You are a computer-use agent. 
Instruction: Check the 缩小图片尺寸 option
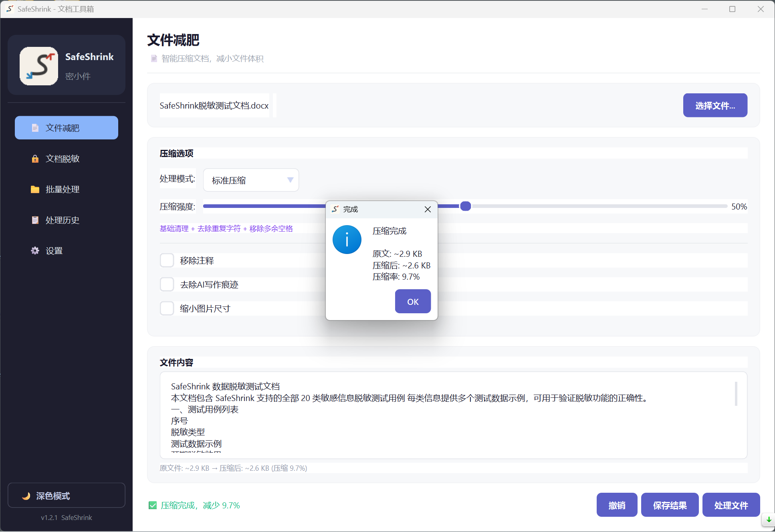pyautogui.click(x=167, y=308)
